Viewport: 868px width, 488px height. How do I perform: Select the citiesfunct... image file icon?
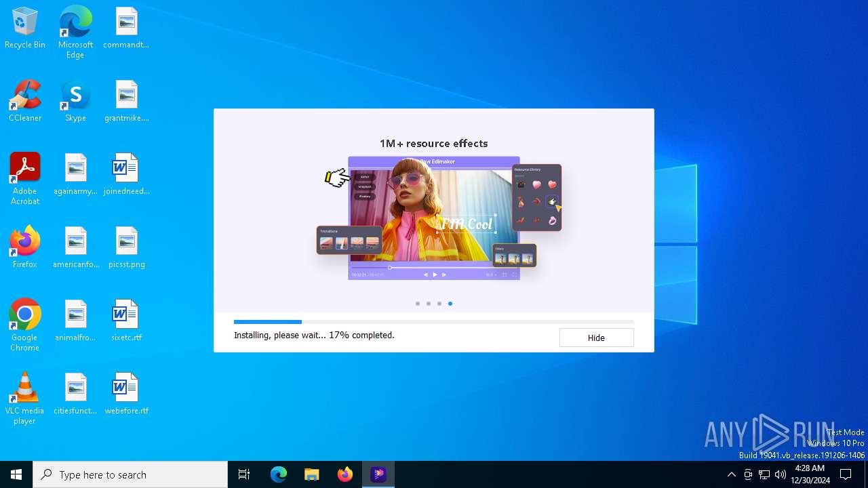75,394
